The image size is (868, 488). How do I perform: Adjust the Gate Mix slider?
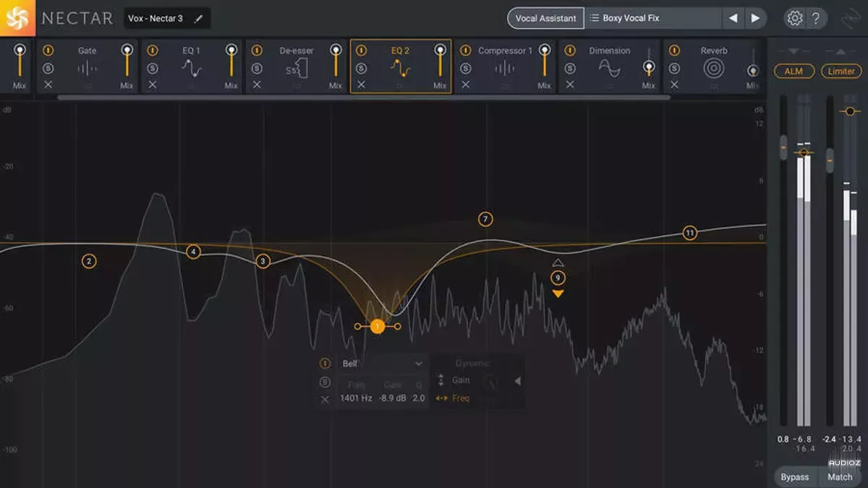click(127, 60)
